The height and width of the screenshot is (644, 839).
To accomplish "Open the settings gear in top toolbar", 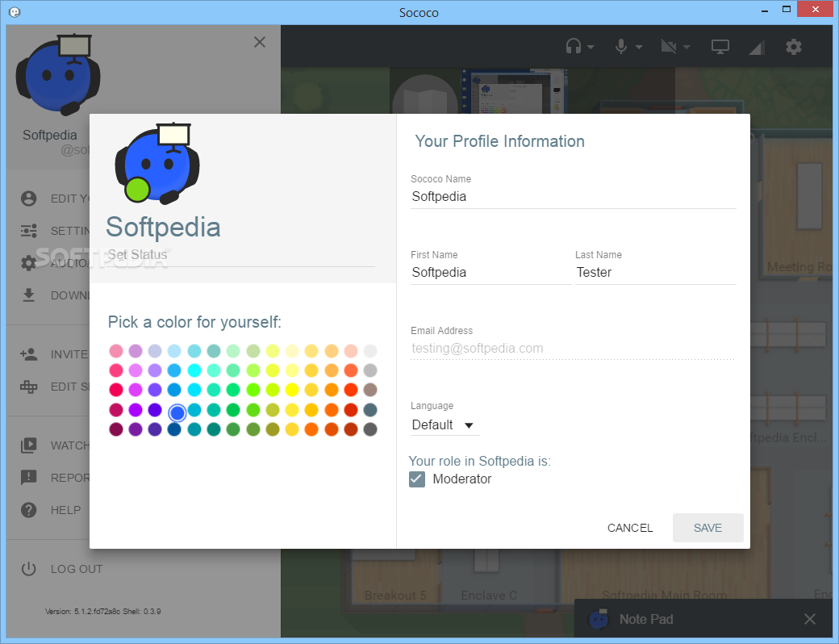I will [794, 47].
